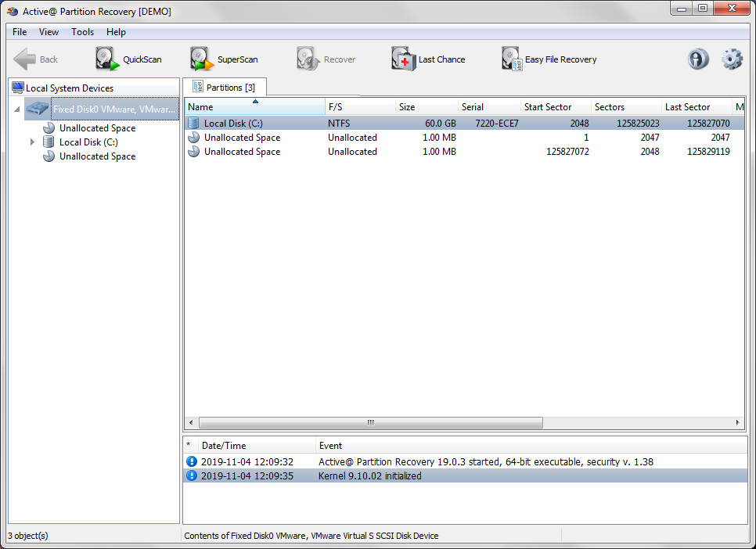Open Easy File Recovery
Image resolution: width=756 pixels, height=549 pixels.
click(x=549, y=59)
